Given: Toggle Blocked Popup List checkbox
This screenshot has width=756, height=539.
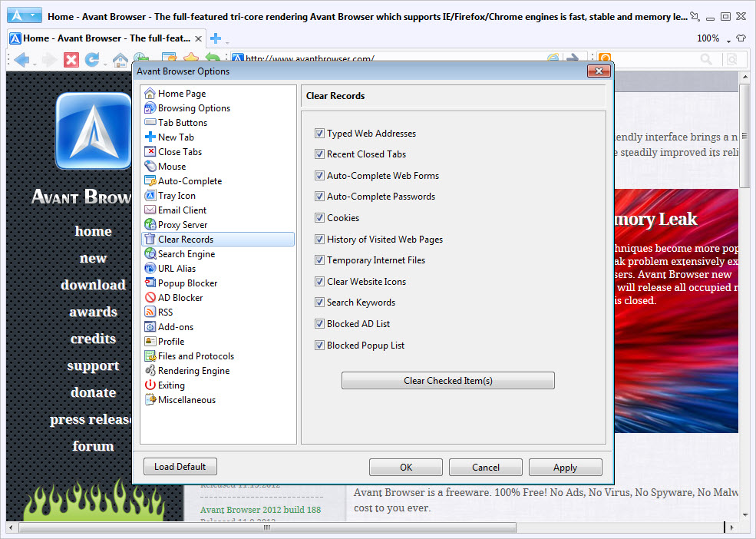Looking at the screenshot, I should 319,345.
